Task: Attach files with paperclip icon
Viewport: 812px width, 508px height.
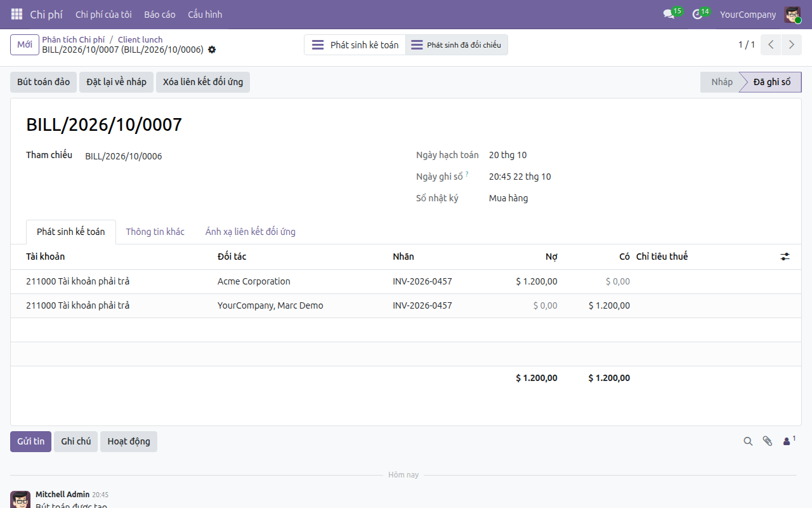Action: [768, 441]
